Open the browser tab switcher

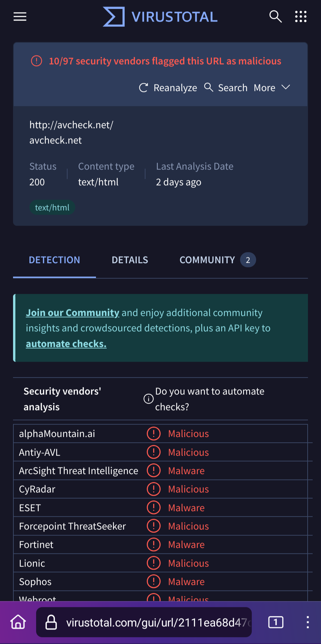(276, 622)
